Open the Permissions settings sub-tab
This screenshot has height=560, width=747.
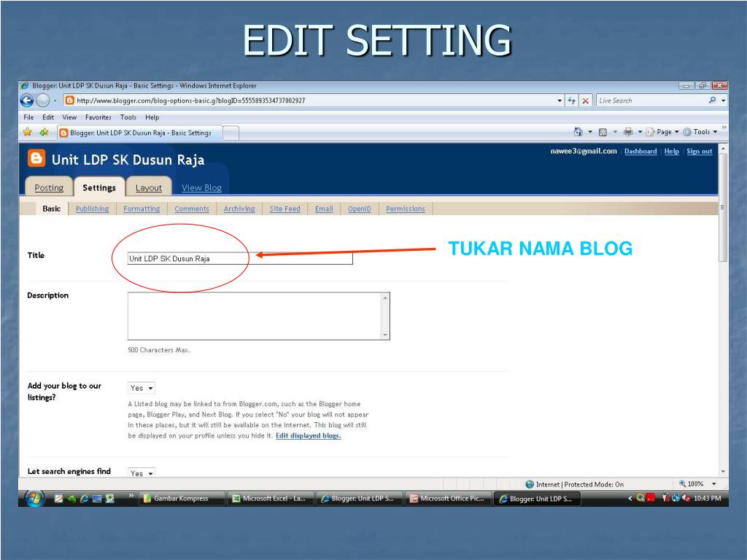(x=405, y=209)
